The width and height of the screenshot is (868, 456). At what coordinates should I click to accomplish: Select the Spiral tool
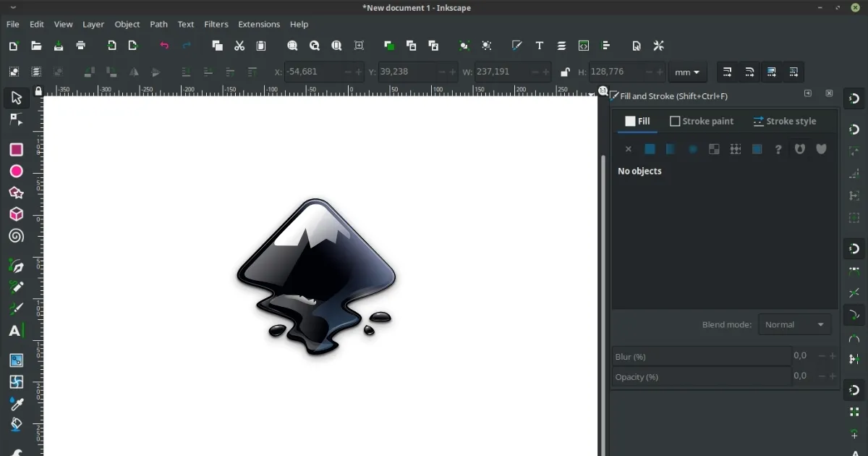[16, 237]
